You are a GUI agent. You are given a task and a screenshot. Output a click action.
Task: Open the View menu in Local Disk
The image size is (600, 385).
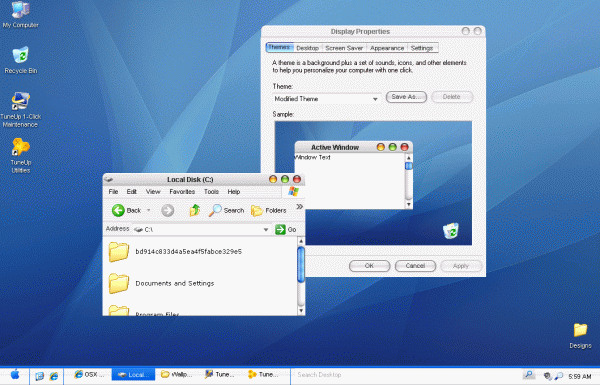(x=153, y=192)
